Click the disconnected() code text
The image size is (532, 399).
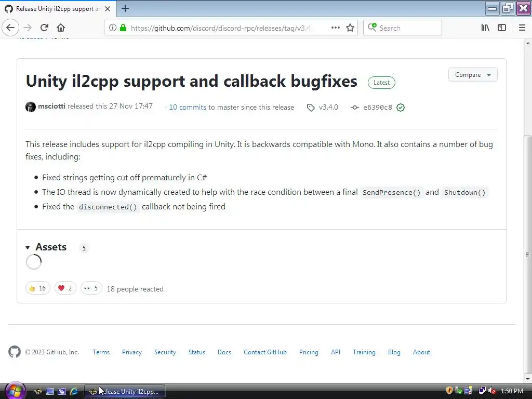coord(108,207)
